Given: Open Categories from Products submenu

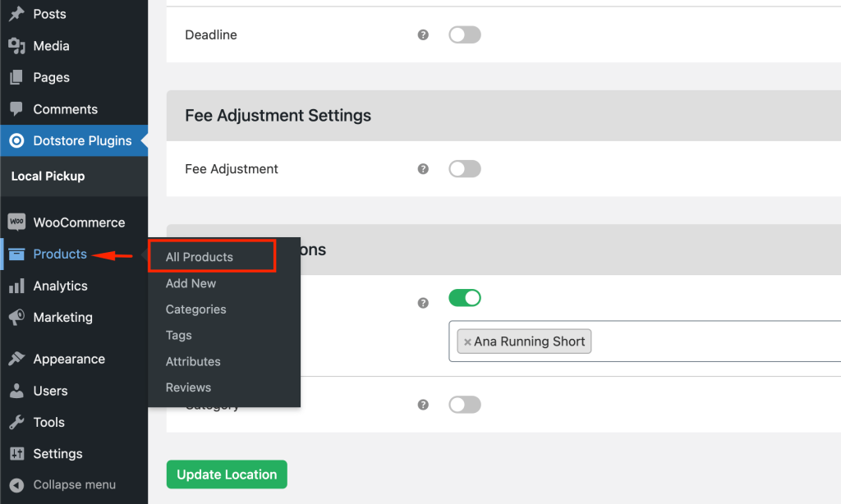Looking at the screenshot, I should 195,309.
